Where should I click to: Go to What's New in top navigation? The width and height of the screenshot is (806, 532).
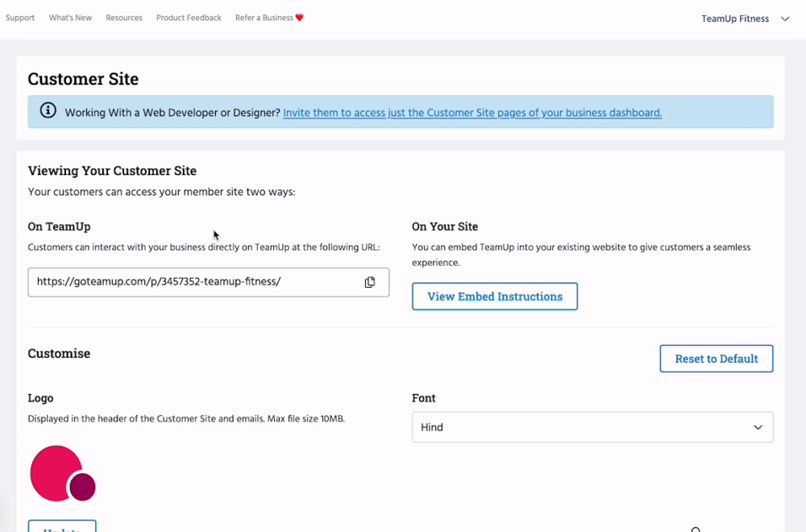coord(70,18)
